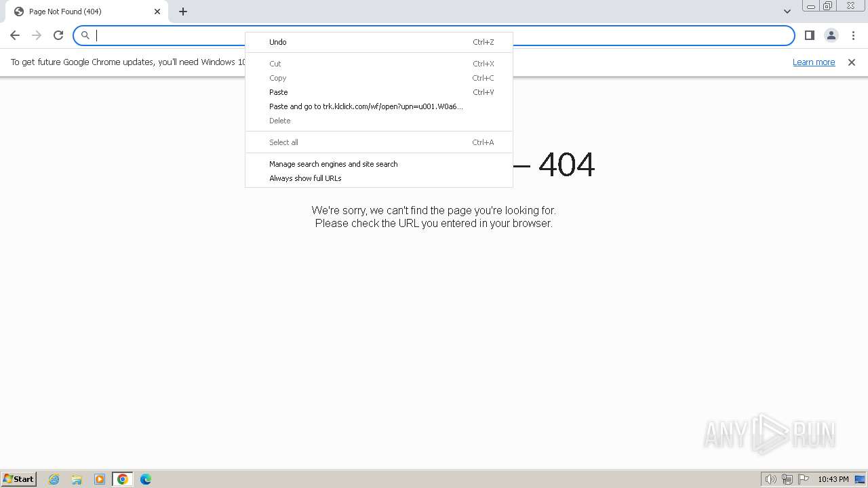Click the globe favicon on the tab

click(x=19, y=12)
